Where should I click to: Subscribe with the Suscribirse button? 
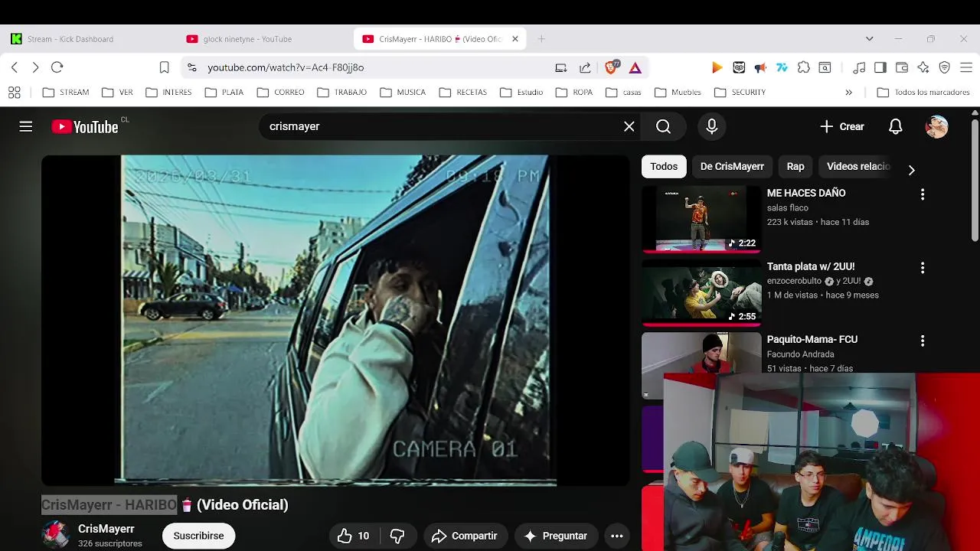[x=198, y=536]
